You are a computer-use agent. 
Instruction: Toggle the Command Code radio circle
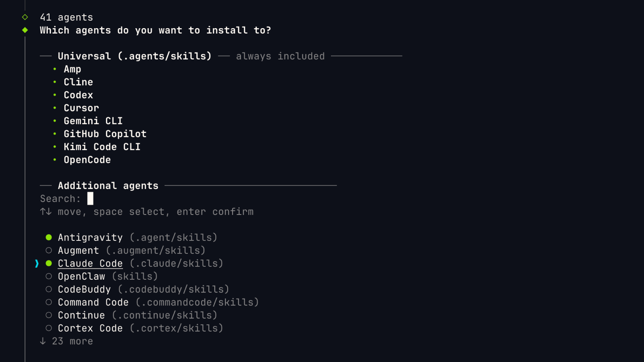click(x=49, y=302)
